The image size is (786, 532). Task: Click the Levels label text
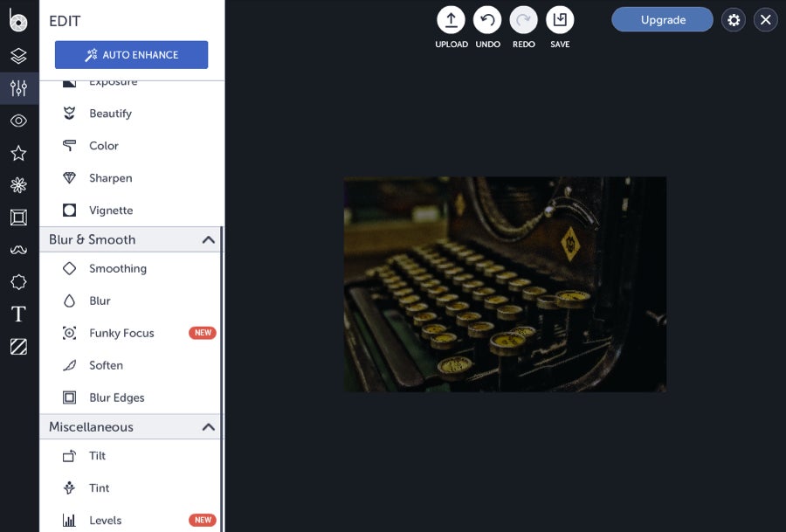click(x=106, y=521)
